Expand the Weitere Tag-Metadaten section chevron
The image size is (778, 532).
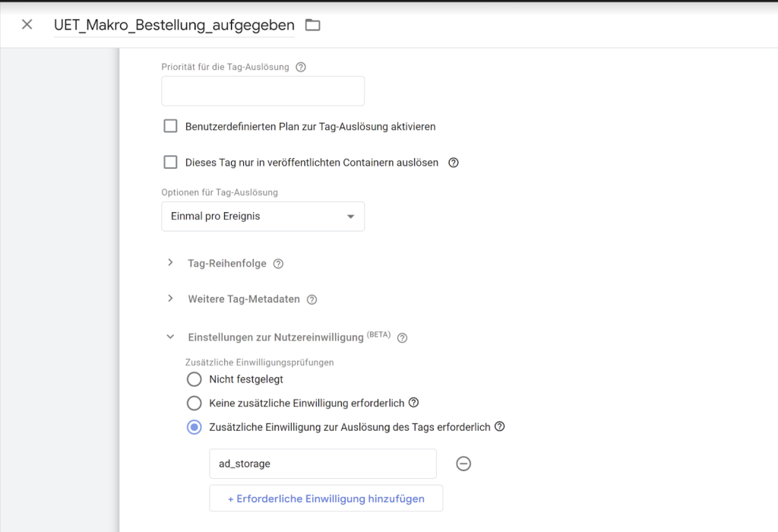coord(170,298)
